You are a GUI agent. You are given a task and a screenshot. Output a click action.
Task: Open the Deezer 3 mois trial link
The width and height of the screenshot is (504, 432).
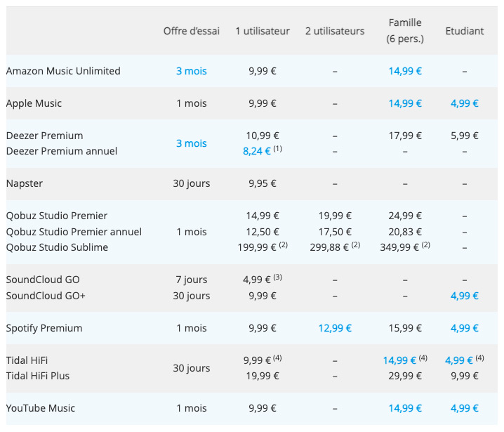tap(191, 143)
